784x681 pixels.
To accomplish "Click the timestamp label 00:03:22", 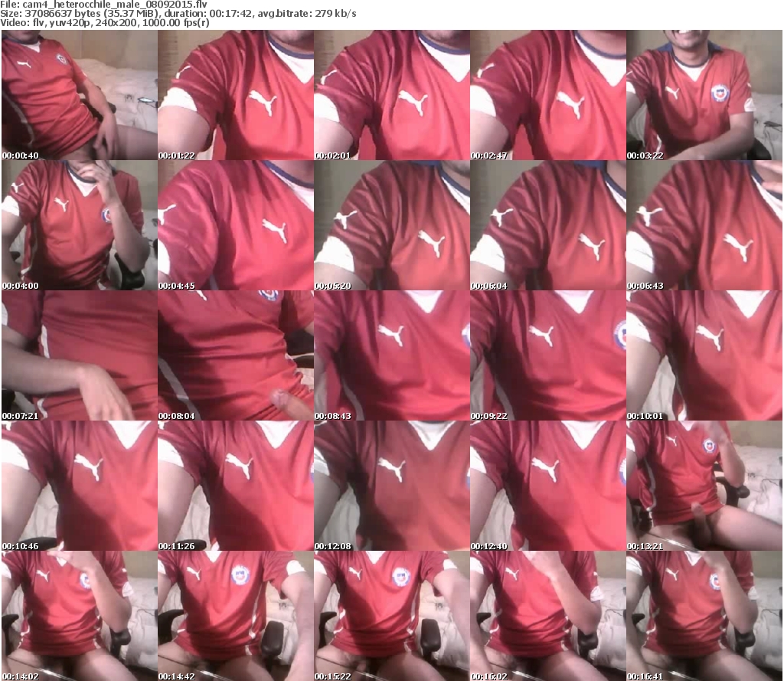I will [645, 156].
